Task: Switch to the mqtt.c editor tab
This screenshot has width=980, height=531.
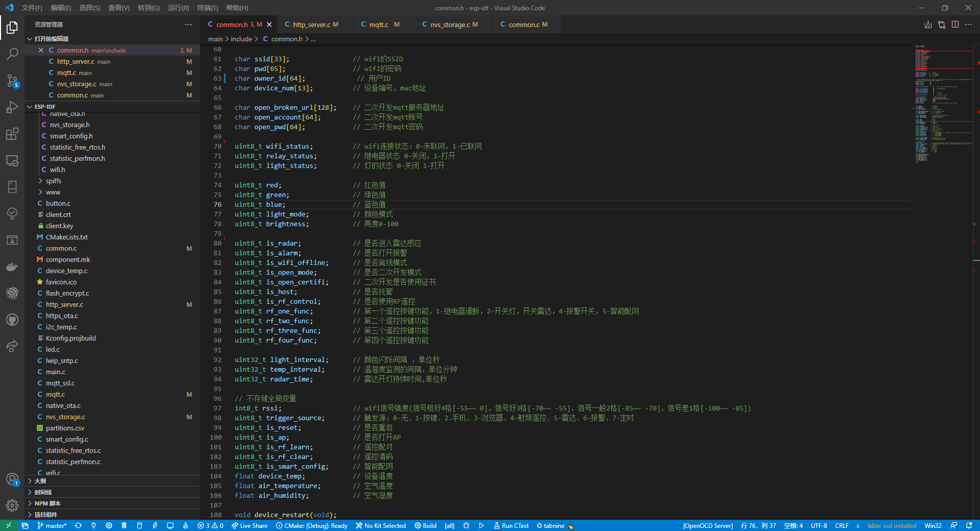Action: click(379, 25)
